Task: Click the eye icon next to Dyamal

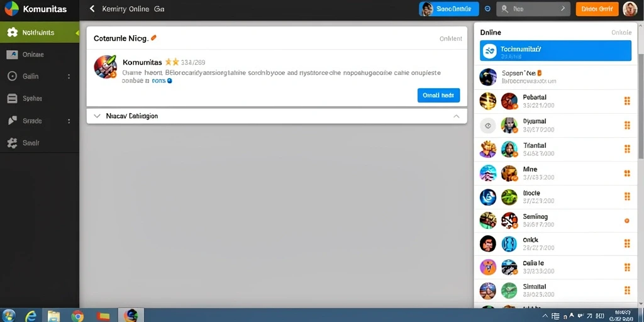Action: 488,126
